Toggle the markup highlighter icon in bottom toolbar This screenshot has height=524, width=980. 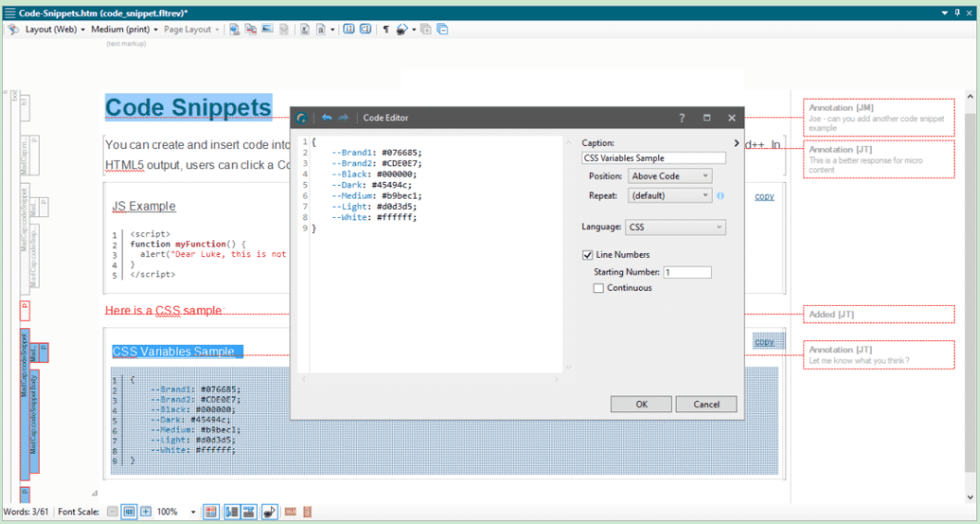point(269,511)
